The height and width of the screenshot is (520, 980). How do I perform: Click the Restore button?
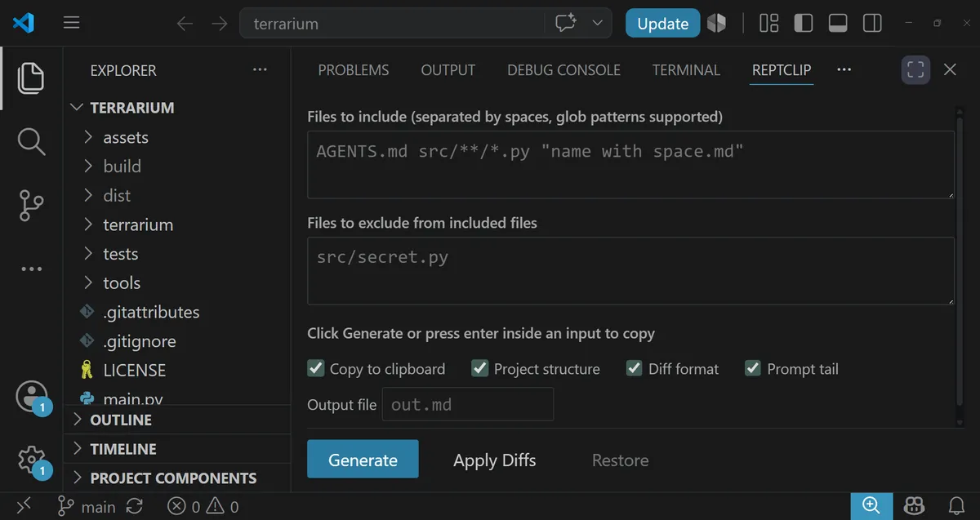click(621, 460)
